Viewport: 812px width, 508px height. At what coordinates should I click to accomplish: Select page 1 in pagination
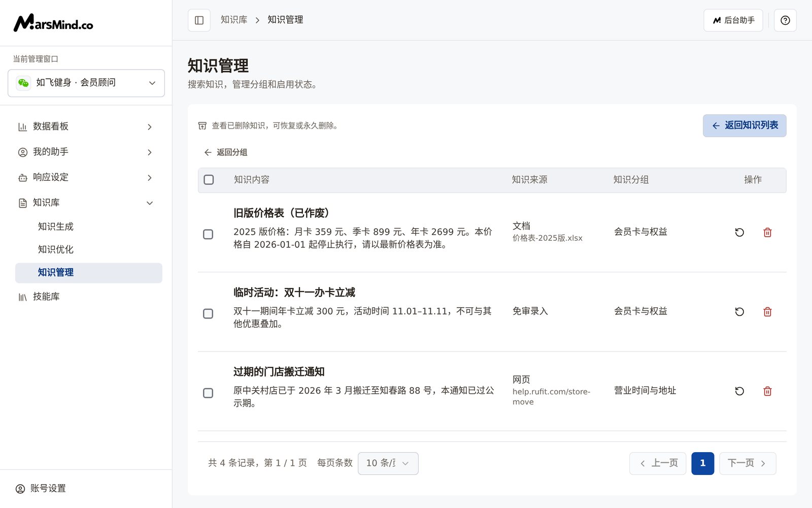click(703, 463)
